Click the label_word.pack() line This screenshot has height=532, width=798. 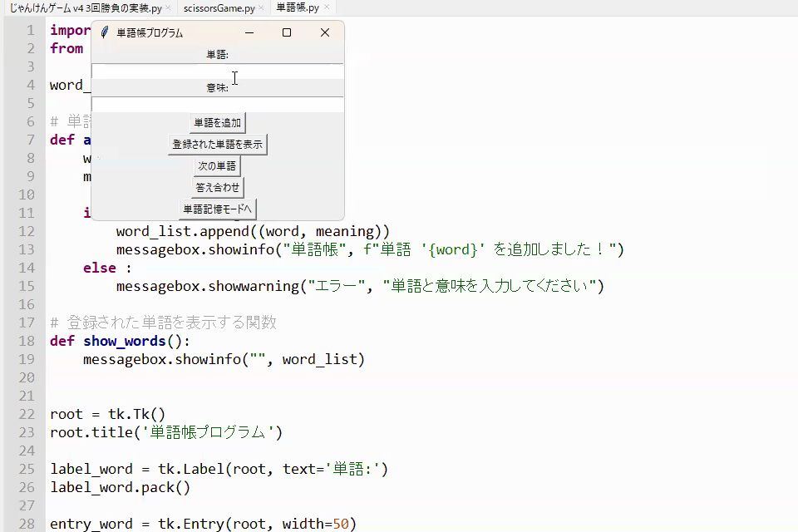pyautogui.click(x=120, y=488)
